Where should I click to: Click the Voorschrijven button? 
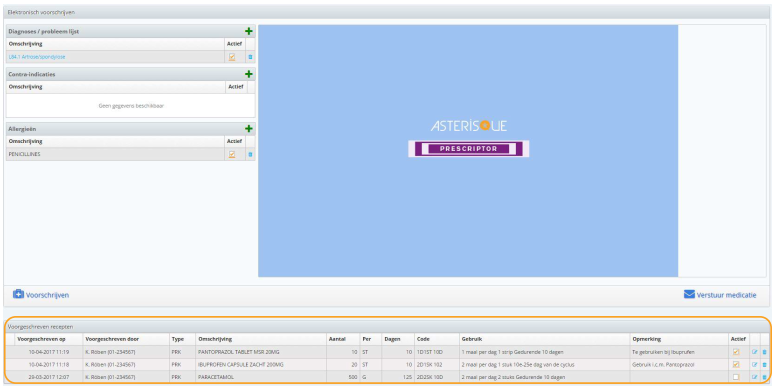(41, 295)
